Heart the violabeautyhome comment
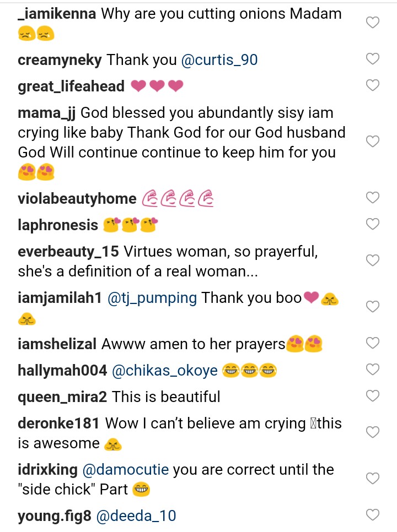 (373, 197)
